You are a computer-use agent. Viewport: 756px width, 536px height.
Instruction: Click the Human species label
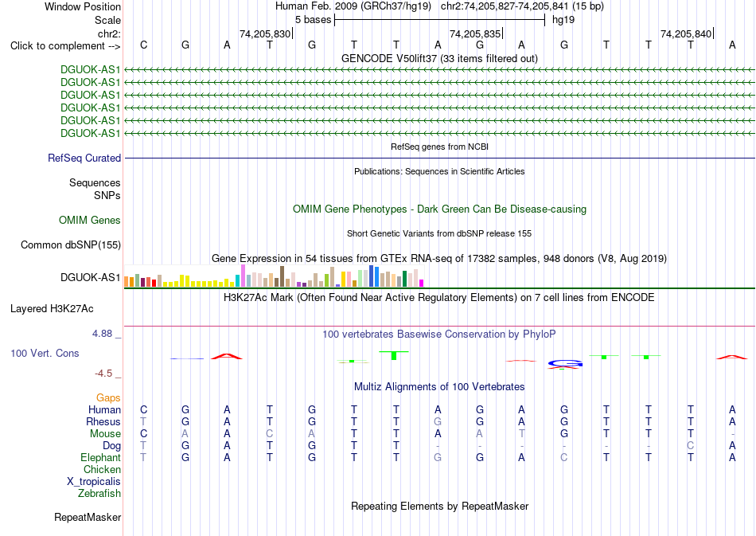pyautogui.click(x=104, y=410)
